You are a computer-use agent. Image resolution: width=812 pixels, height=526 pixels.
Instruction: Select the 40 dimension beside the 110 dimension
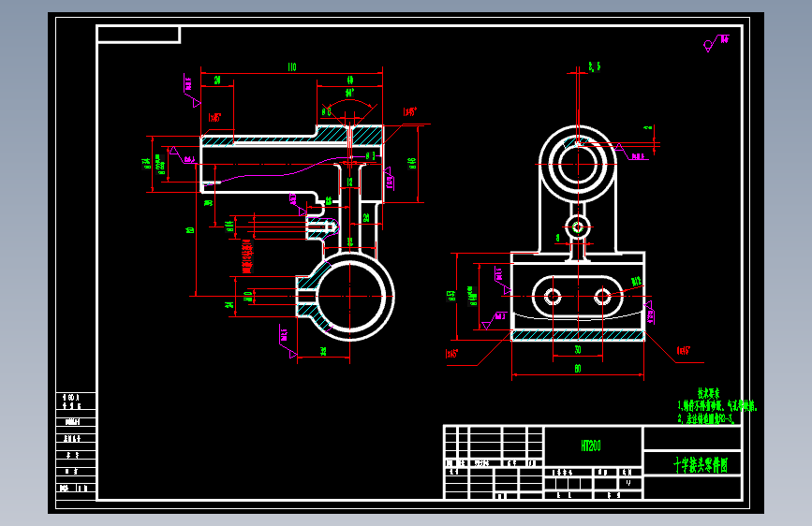(x=350, y=80)
